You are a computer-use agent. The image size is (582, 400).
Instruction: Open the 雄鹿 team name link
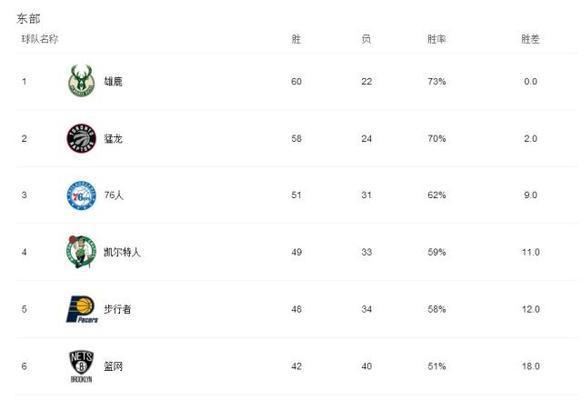113,81
